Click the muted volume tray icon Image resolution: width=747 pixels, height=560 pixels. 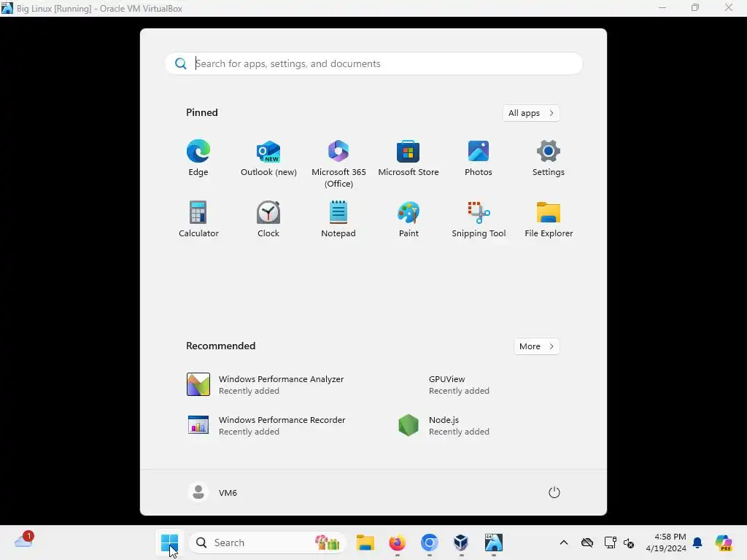[629, 542]
